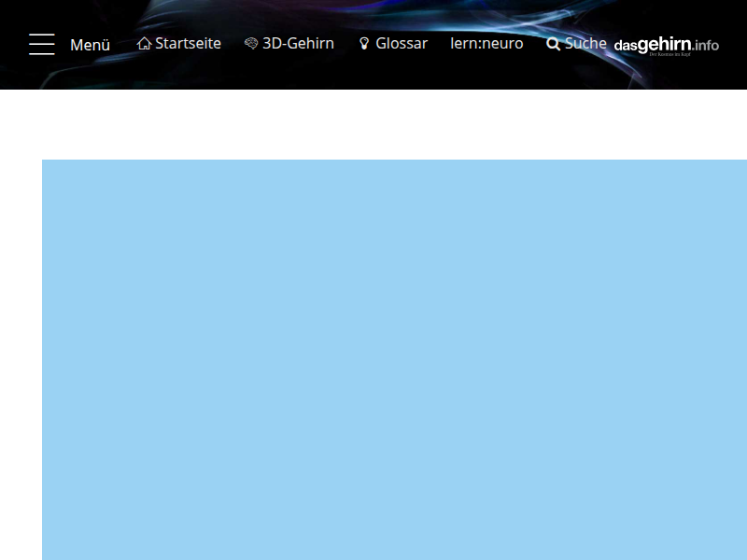Click the magnifying glass search icon
747x560 pixels.
pyautogui.click(x=553, y=44)
